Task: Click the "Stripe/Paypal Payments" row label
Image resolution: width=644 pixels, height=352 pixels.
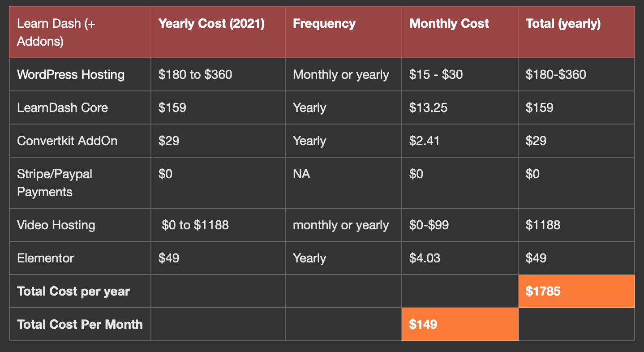Action: pos(55,183)
